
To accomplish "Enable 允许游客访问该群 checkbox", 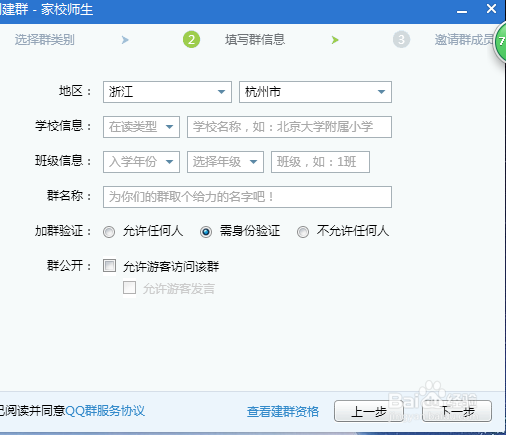I will (109, 266).
